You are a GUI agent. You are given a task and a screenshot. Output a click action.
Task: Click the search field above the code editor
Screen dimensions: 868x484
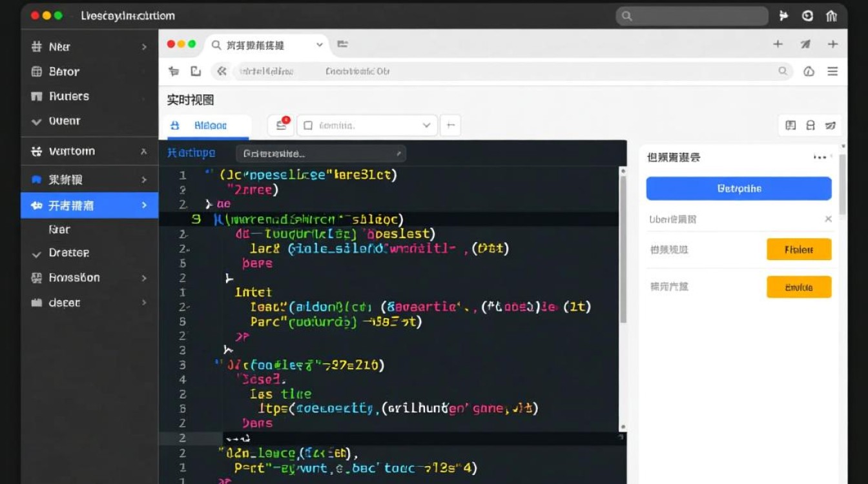pyautogui.click(x=321, y=154)
